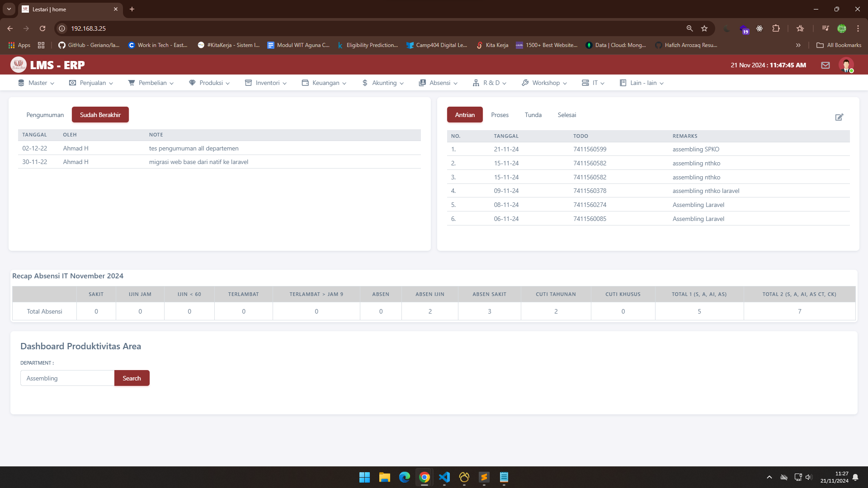Image resolution: width=868 pixels, height=488 pixels.
Task: Open the Chrome extensions puzzle icon
Action: [x=776, y=28]
